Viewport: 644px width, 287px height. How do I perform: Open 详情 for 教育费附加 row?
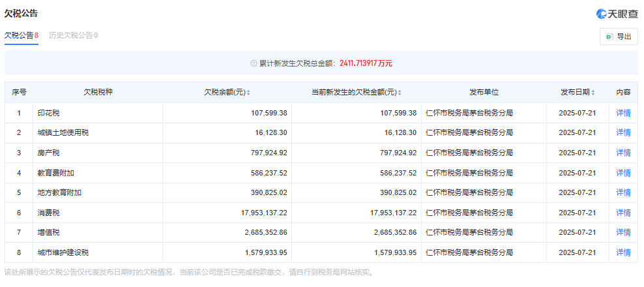tap(623, 173)
